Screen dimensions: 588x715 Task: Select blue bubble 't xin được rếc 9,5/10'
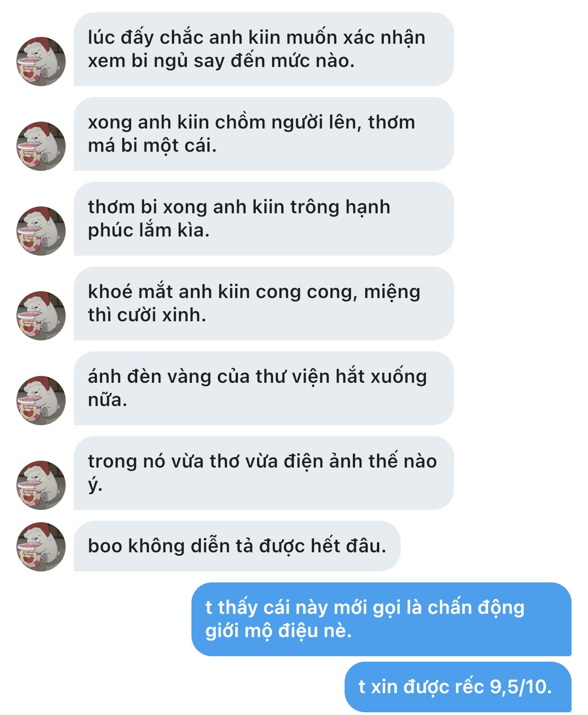coord(458,687)
